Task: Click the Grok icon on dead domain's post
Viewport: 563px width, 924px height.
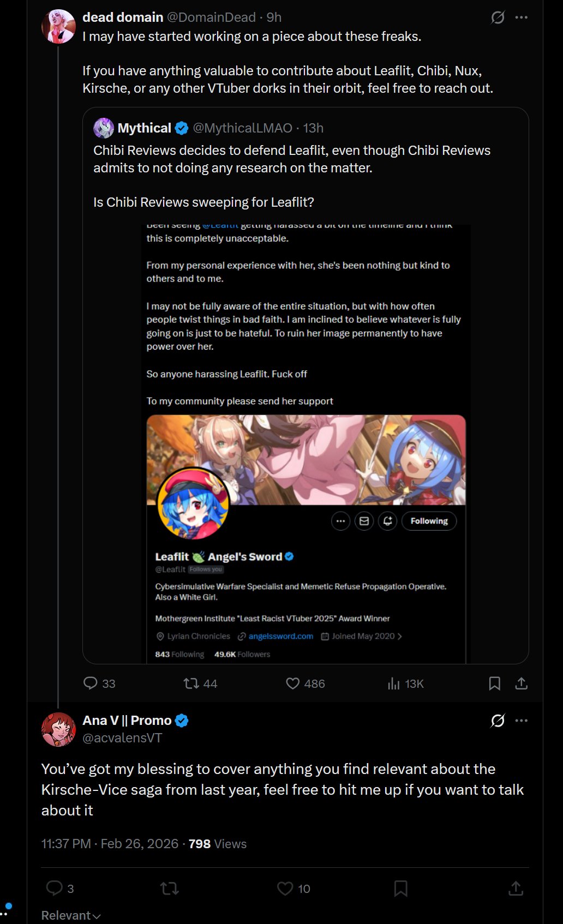Action: pyautogui.click(x=498, y=17)
